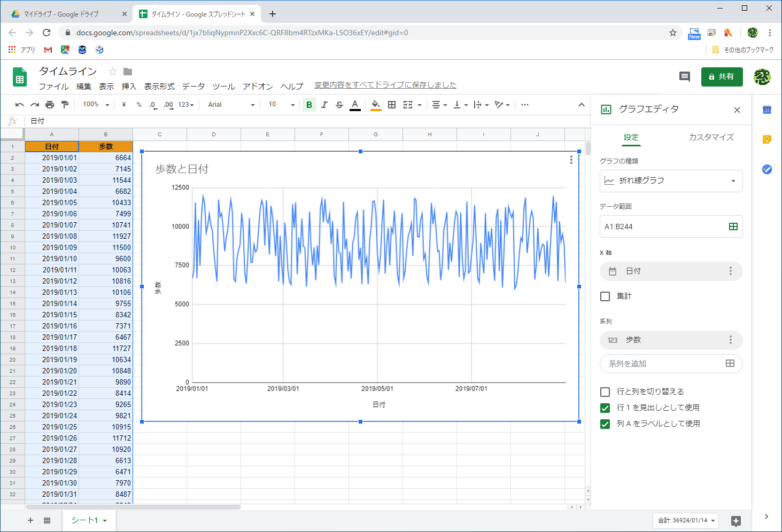
Task: Open the データ menu
Action: [x=193, y=87]
